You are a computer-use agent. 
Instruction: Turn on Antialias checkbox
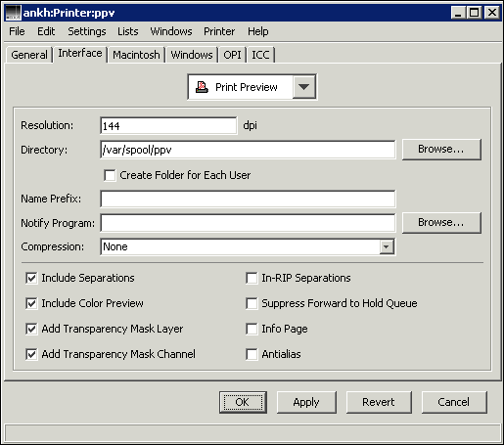tap(252, 354)
